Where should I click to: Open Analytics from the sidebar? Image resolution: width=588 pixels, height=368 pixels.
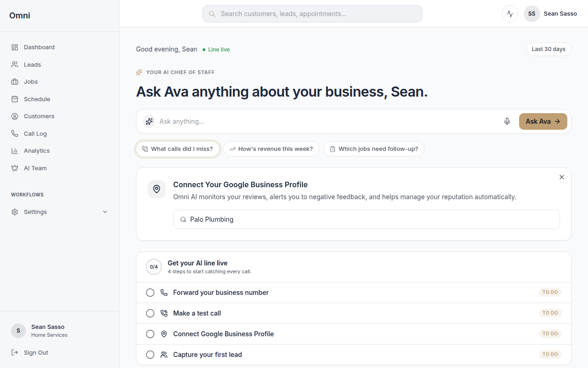tap(59, 151)
